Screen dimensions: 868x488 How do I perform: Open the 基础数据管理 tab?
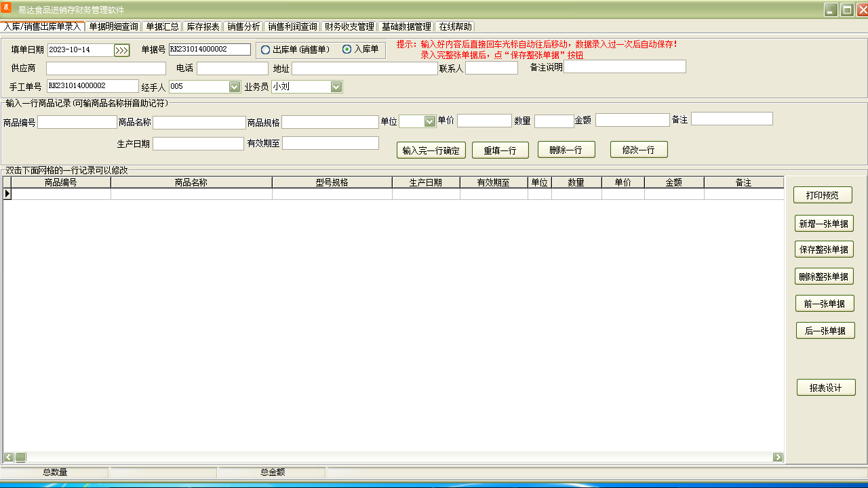coord(406,26)
